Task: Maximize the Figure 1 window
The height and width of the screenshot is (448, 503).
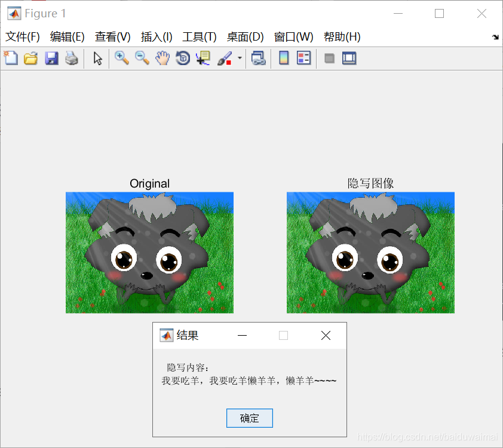Action: 439,14
